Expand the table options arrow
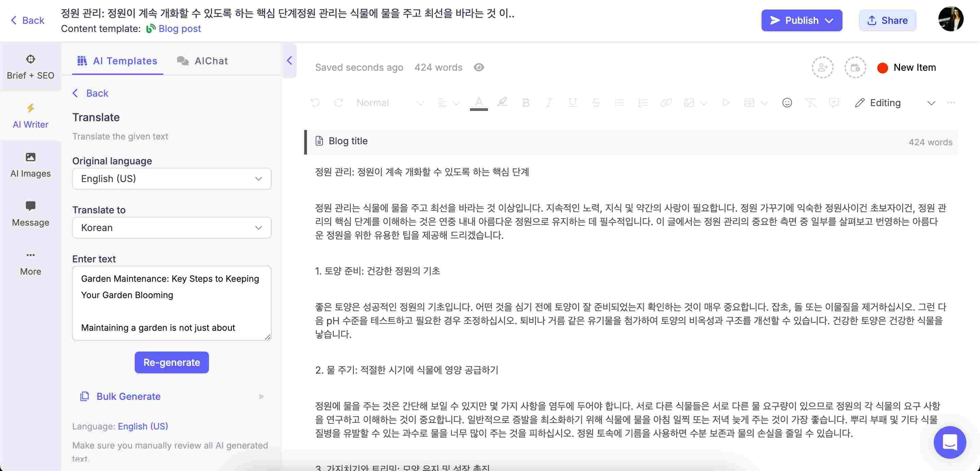This screenshot has height=471, width=980. pos(764,103)
